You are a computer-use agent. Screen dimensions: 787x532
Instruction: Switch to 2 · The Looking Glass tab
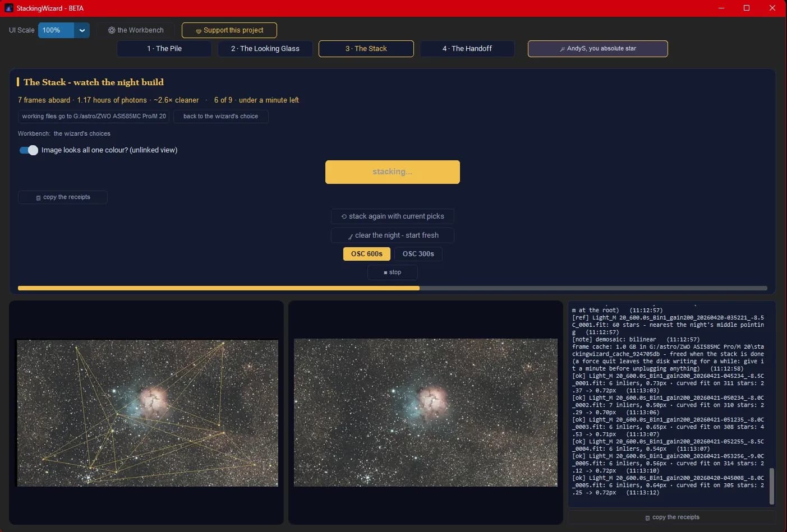tap(265, 49)
